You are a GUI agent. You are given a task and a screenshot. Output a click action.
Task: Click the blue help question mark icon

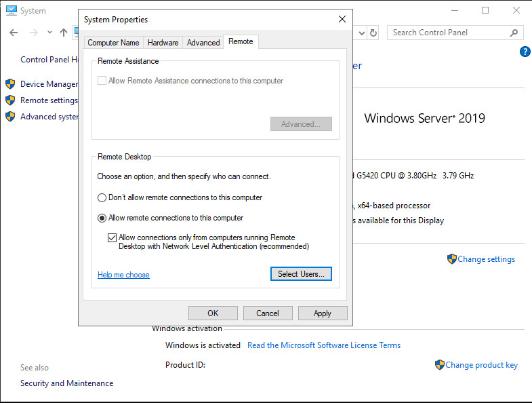525,52
